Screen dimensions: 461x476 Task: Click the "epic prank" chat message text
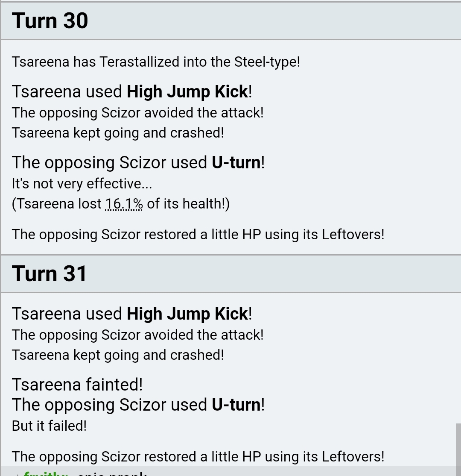point(112,473)
